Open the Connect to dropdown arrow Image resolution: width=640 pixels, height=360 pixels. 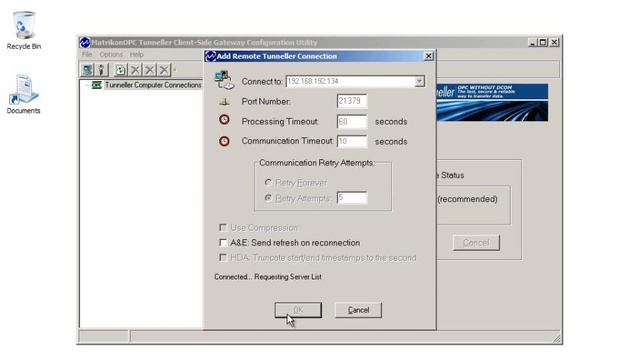[419, 81]
